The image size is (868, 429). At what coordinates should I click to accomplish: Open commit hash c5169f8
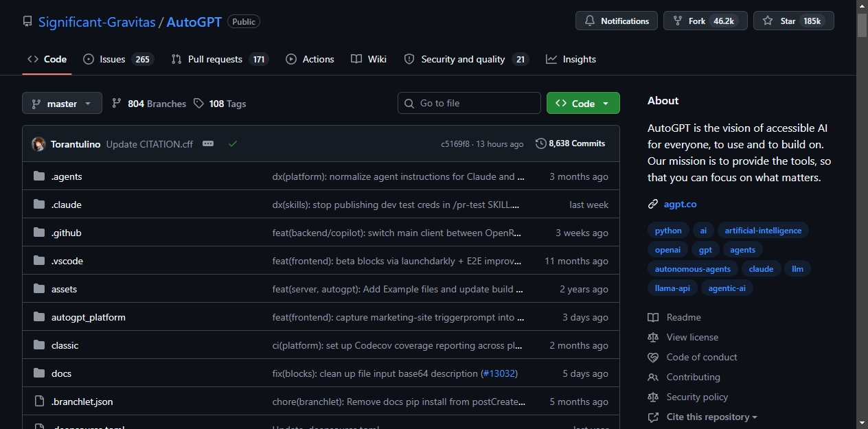[455, 144]
